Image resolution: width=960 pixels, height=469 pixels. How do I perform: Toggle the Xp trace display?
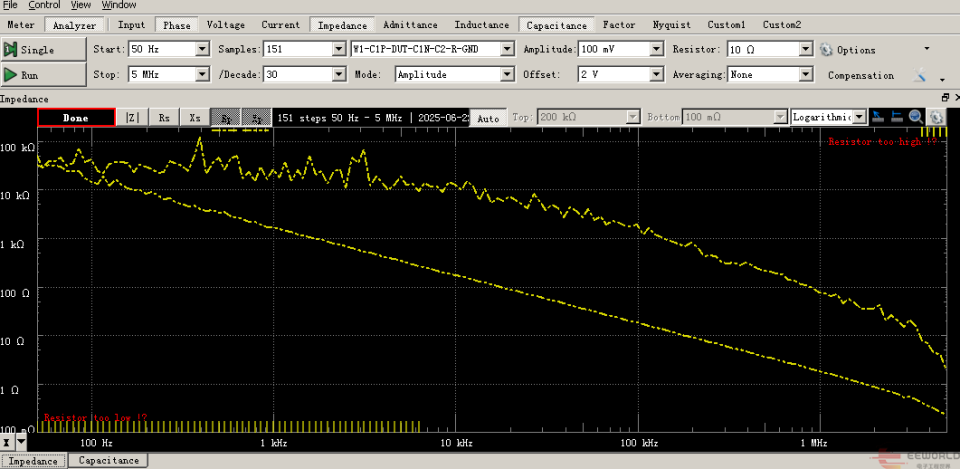(x=257, y=118)
